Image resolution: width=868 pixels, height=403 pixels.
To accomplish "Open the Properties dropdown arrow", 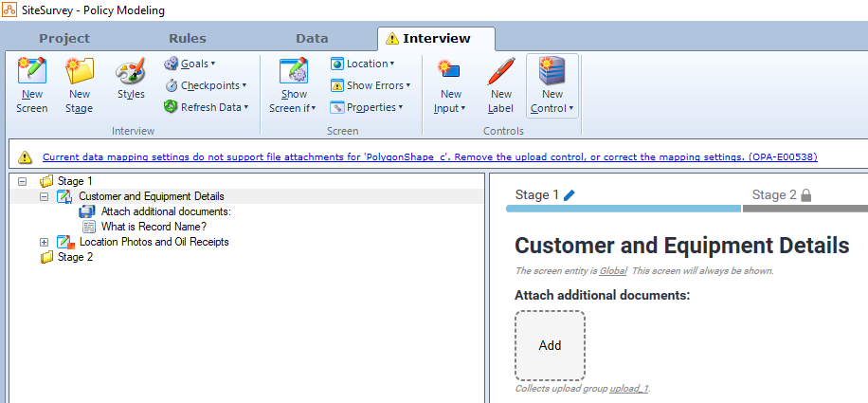I will click(400, 107).
